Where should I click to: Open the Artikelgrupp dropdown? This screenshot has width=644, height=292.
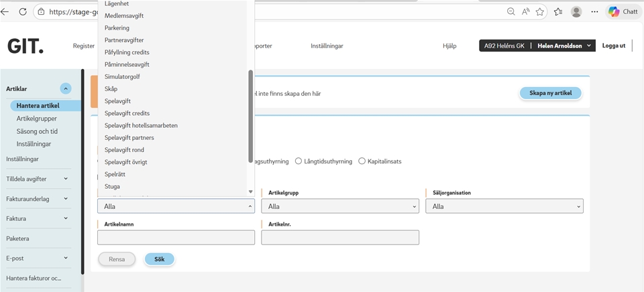(x=340, y=207)
